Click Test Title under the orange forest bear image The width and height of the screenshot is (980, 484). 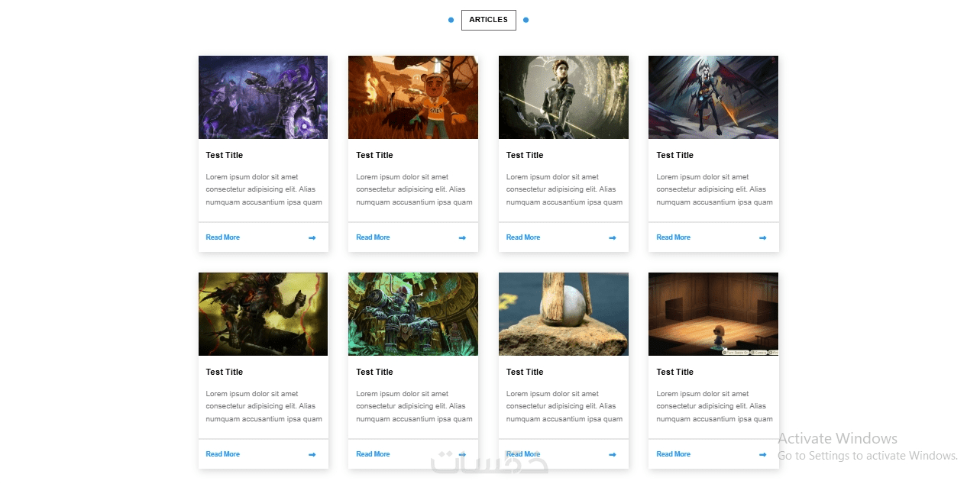pyautogui.click(x=374, y=155)
